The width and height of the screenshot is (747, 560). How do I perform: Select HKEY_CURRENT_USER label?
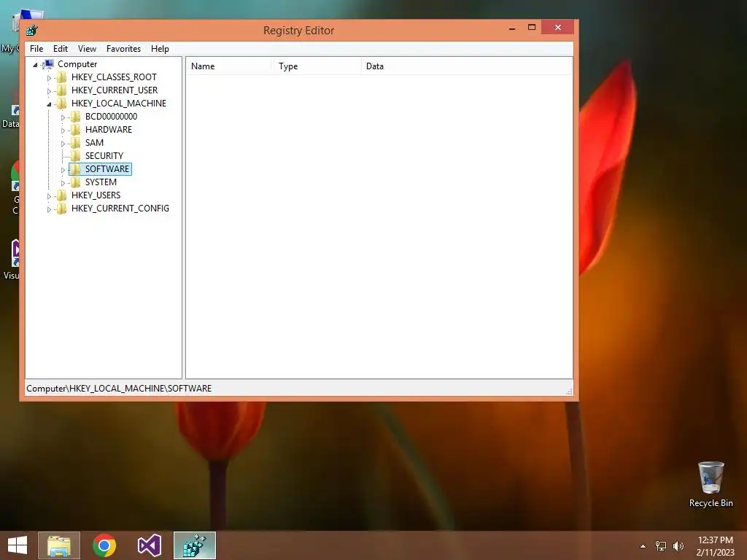pos(115,90)
